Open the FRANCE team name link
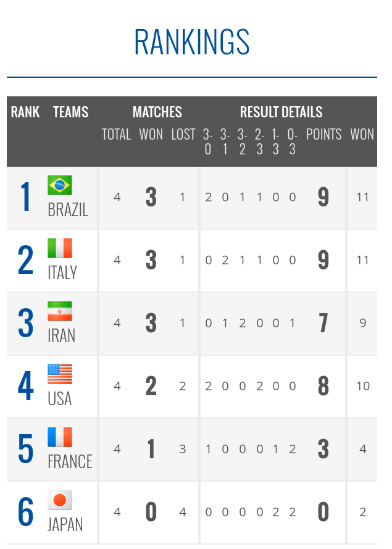The width and height of the screenshot is (392, 549). 70,462
